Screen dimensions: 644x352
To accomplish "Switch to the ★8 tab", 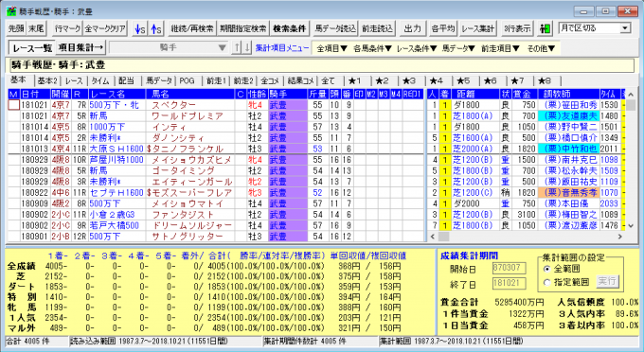I will tap(545, 80).
